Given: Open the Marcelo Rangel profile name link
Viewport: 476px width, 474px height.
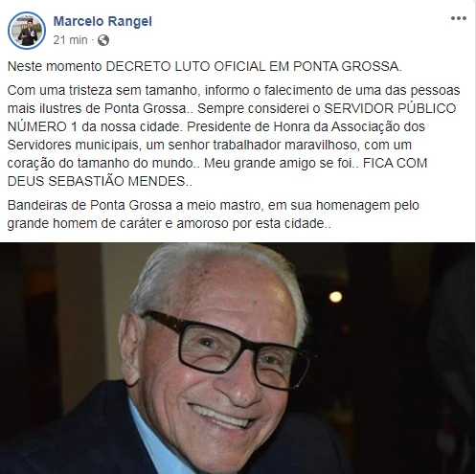Looking at the screenshot, I should pos(102,21).
